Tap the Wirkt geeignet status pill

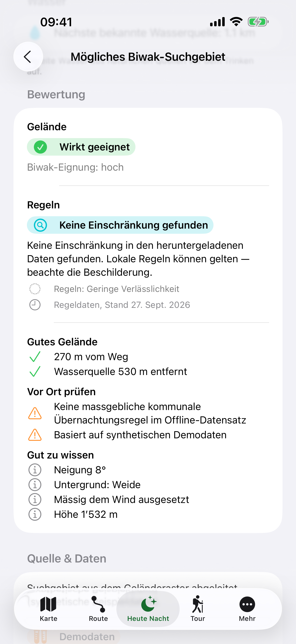[x=81, y=147]
